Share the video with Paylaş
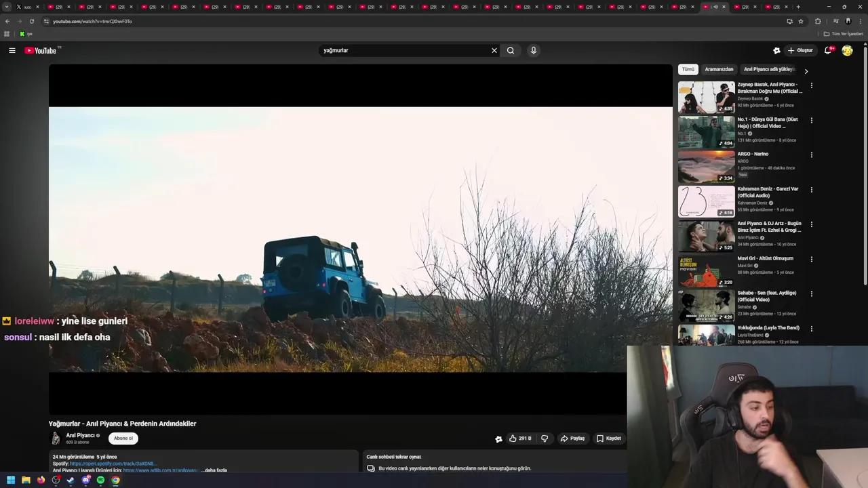The height and width of the screenshot is (488, 868). (572, 439)
